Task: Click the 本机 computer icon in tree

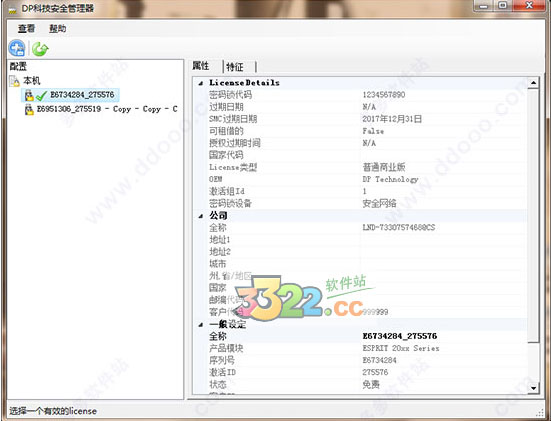Action: [x=14, y=81]
